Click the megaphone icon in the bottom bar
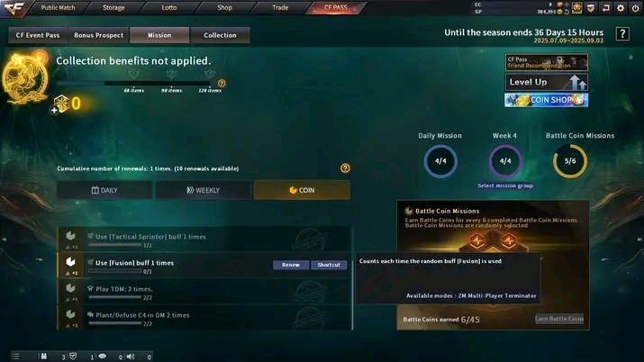 131,357
